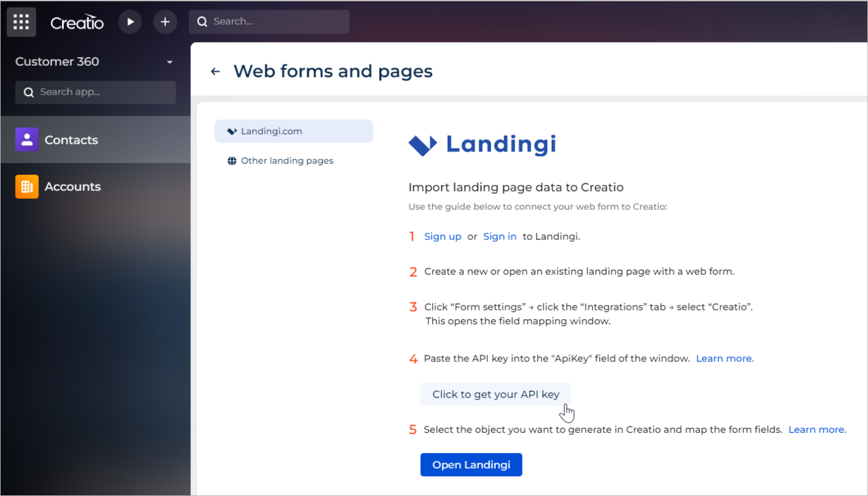Screen dimensions: 868x496
Task: Click the magnifier icon in the top search bar
Action: pyautogui.click(x=202, y=21)
